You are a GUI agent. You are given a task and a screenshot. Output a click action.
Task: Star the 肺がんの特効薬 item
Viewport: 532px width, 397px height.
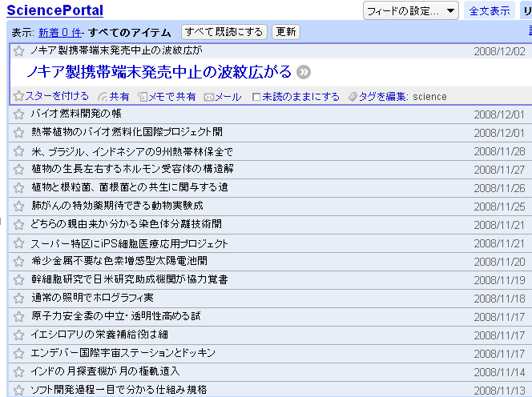tap(18, 207)
